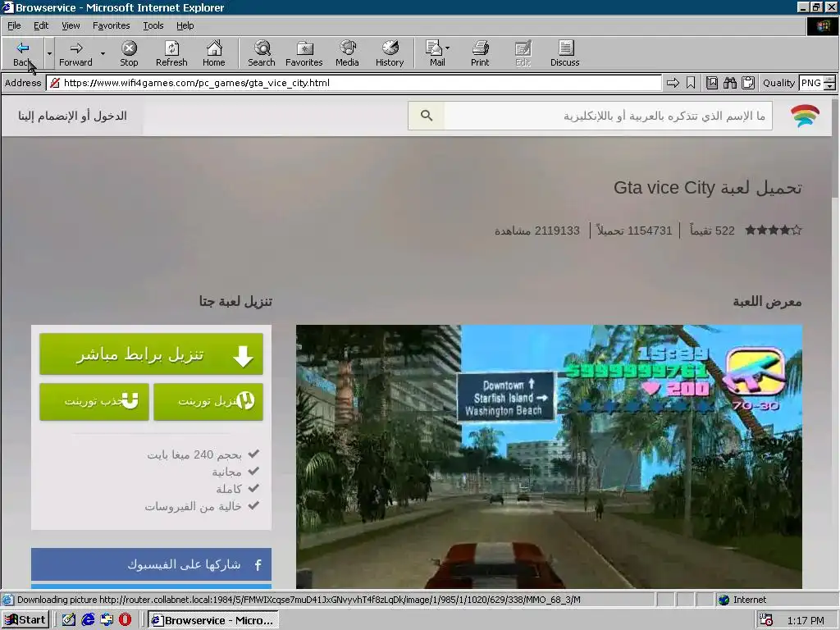This screenshot has height=630, width=840.
Task: Click the Quality PNG field
Action: pyautogui.click(x=810, y=83)
